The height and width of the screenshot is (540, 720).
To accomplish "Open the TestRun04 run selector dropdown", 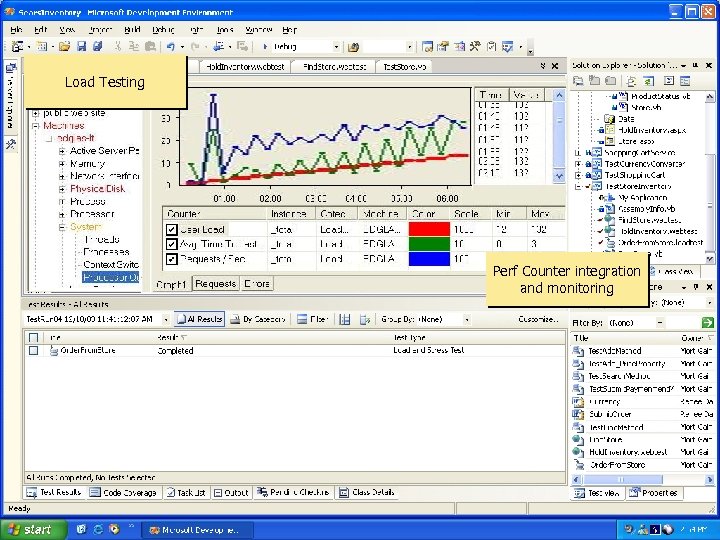I will click(166, 319).
